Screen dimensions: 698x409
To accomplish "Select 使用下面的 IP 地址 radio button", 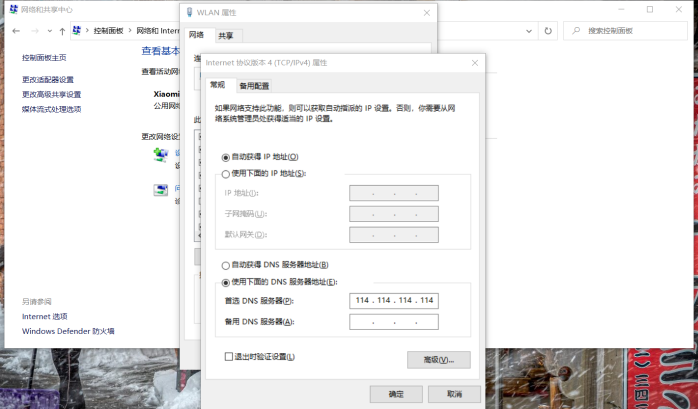I will tap(225, 173).
